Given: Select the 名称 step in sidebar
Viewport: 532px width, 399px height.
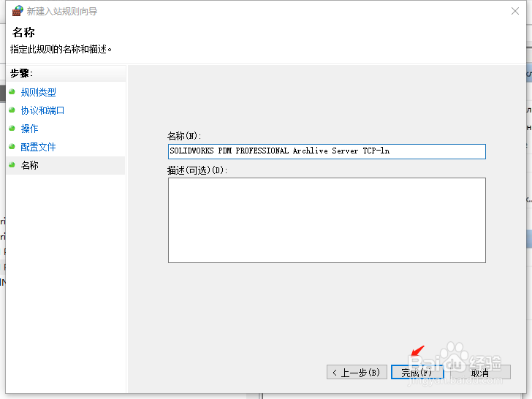Looking at the screenshot, I should (29, 165).
